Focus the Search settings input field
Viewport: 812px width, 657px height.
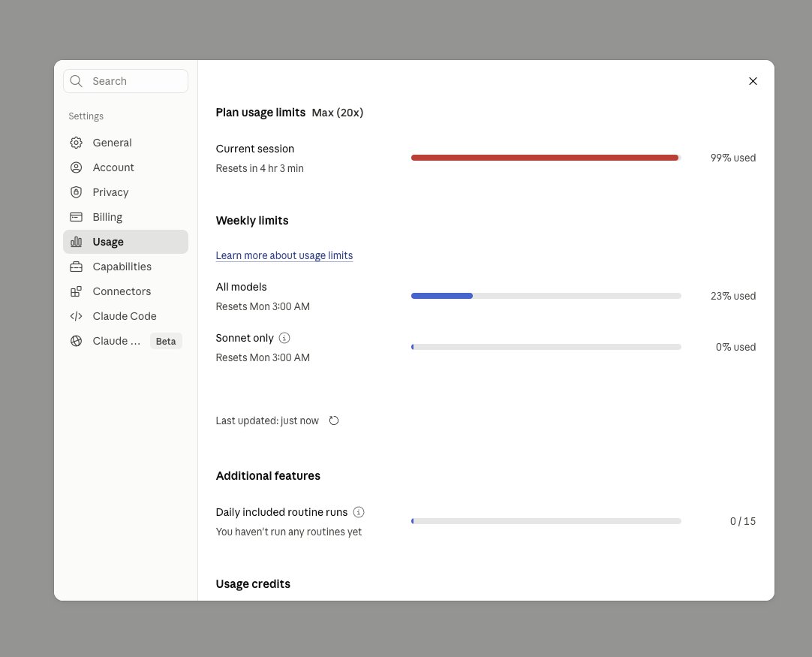pos(125,81)
